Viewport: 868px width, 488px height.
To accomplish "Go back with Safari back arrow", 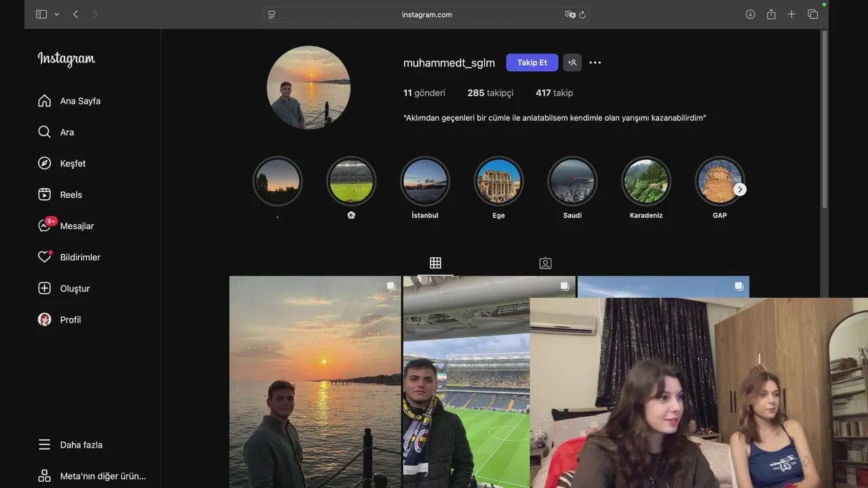I will click(x=75, y=14).
